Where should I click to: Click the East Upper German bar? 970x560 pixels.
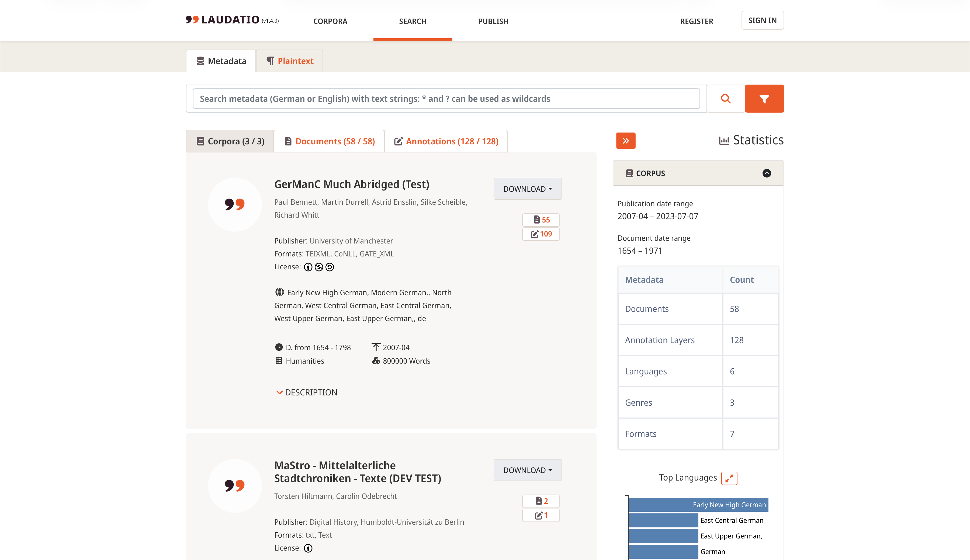(x=663, y=536)
